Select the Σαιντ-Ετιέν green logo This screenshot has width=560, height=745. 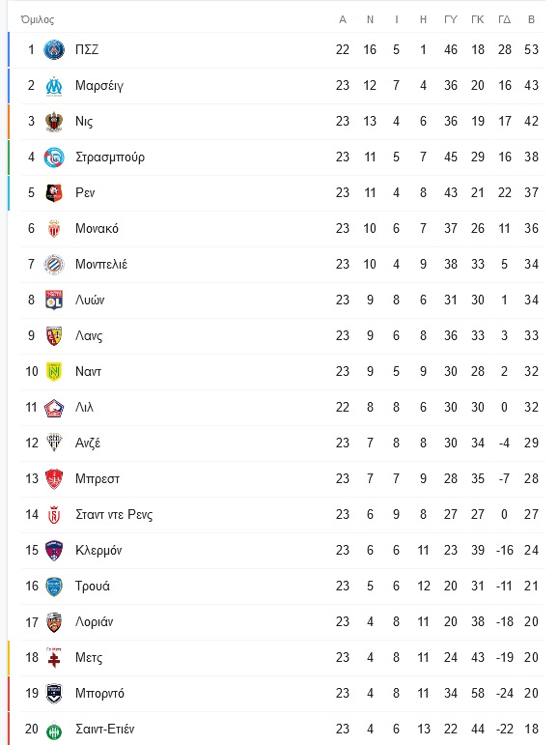coord(54,730)
